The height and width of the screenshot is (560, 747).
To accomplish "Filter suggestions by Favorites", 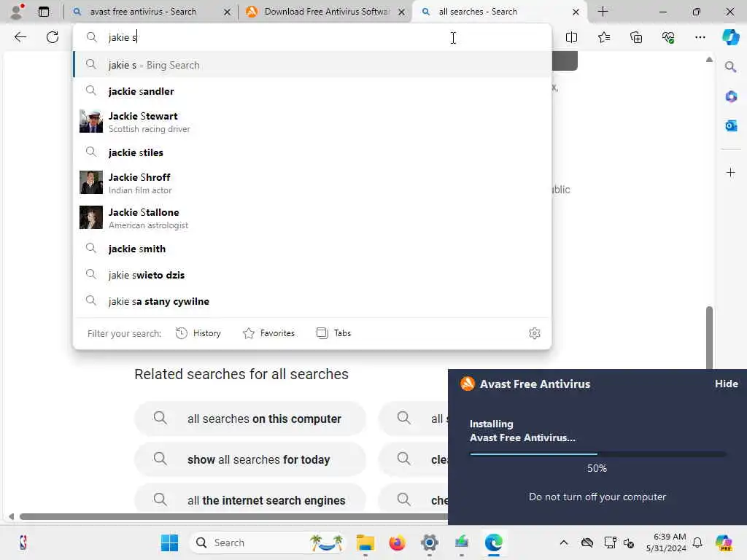I will 268,333.
